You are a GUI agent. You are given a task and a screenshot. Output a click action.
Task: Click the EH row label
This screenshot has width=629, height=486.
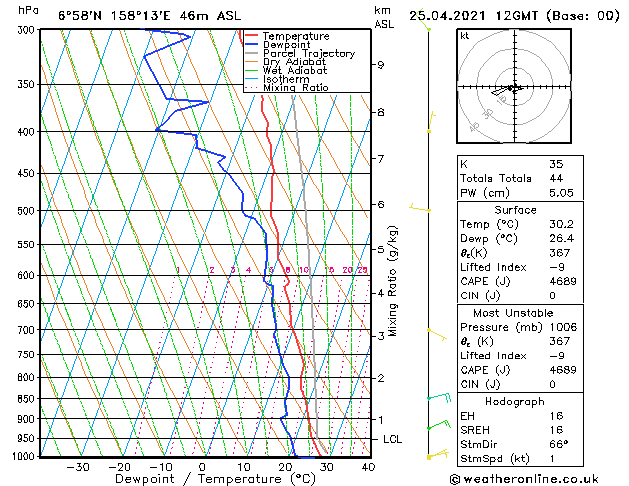click(x=467, y=416)
